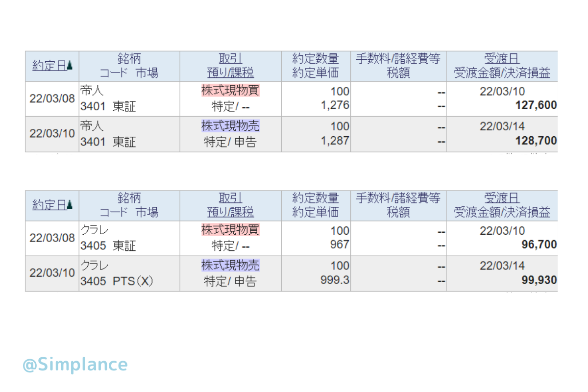This screenshot has width=588, height=392.
Task: Click the 3405 PTS(X) market cell
Action: coord(117,281)
